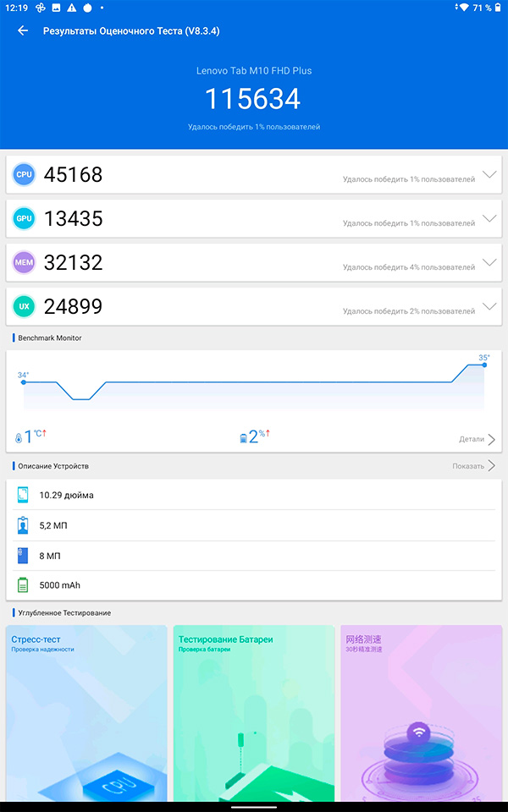Click the blue CPU score badge
The width and height of the screenshot is (508, 812).
tap(24, 174)
